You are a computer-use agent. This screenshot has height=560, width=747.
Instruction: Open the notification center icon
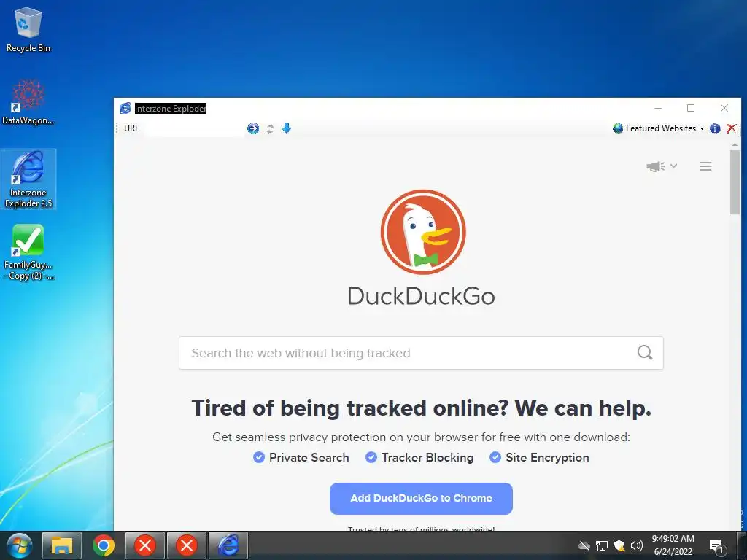[716, 546]
